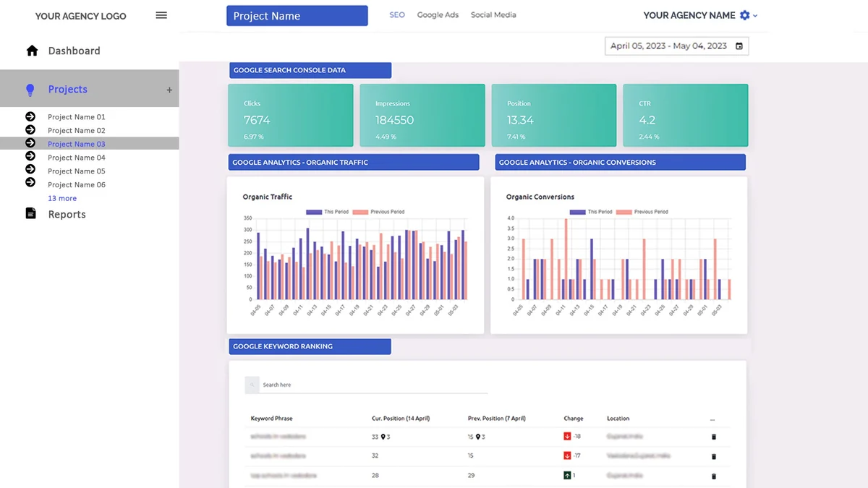868x488 pixels.
Task: Open the Project Name dropdown selector
Action: coord(297,16)
